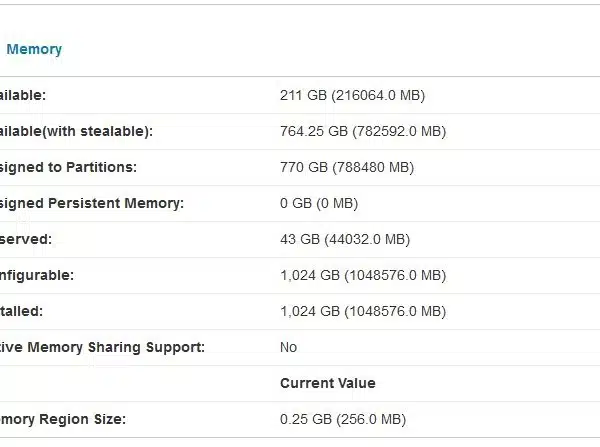
Task: Click the Available memory row label
Action: click(x=23, y=95)
